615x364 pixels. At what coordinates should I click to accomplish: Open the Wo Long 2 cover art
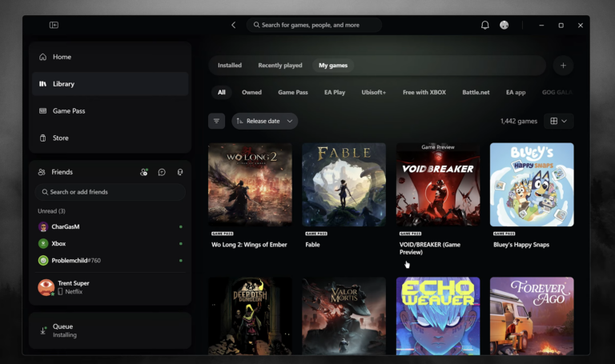[250, 185]
